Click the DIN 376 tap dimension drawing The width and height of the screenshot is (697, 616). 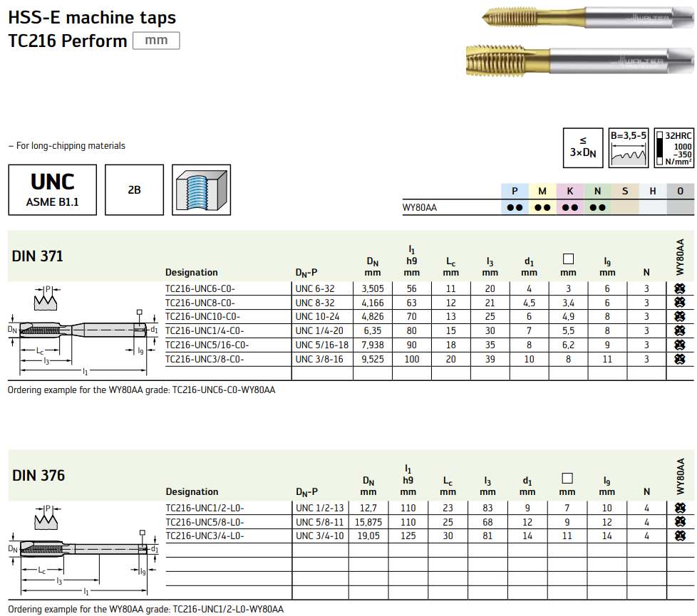(x=83, y=550)
